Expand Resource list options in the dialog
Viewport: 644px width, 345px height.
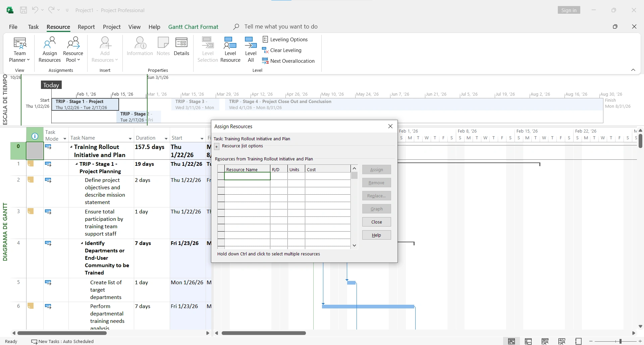pos(217,146)
